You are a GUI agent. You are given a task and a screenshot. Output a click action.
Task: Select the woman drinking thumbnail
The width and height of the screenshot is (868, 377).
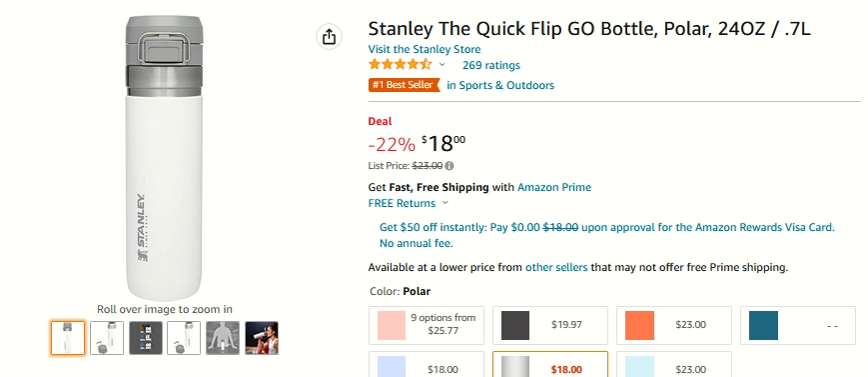click(x=262, y=338)
